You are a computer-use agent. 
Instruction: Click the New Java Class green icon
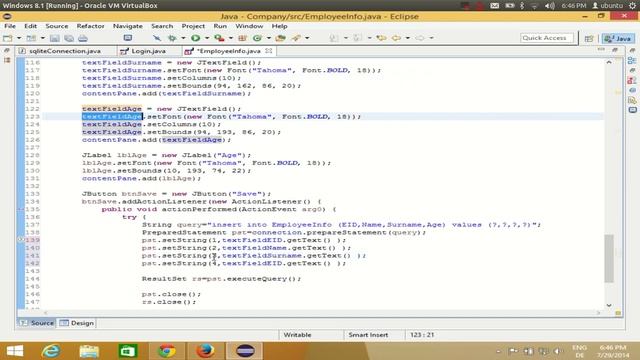tap(257, 38)
